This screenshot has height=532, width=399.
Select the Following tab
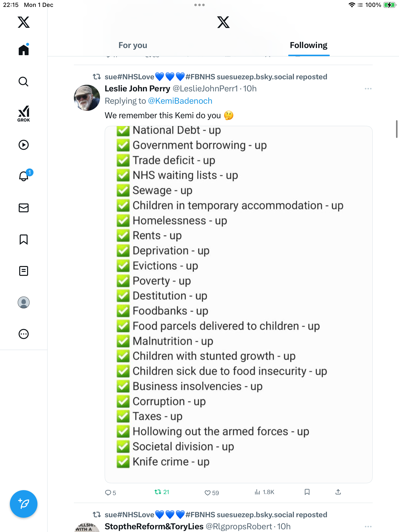(308, 45)
